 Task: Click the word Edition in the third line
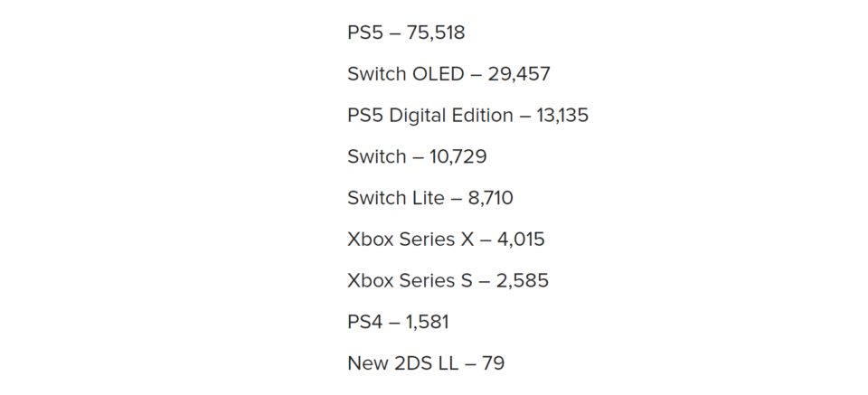tap(482, 115)
